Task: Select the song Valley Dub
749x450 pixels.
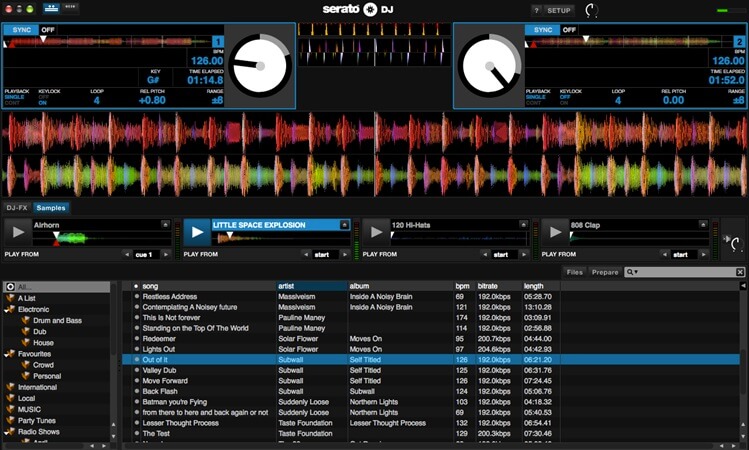Action: coord(159,370)
